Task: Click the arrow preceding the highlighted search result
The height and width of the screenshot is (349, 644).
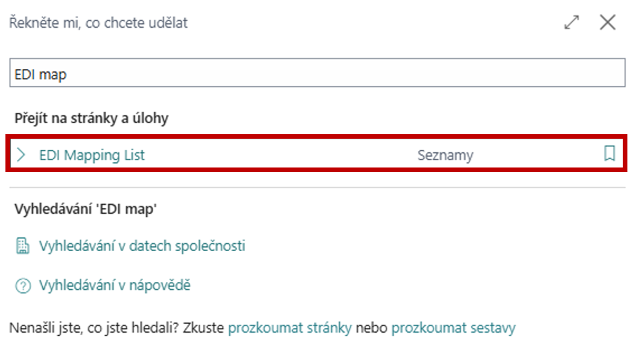Action: click(22, 155)
